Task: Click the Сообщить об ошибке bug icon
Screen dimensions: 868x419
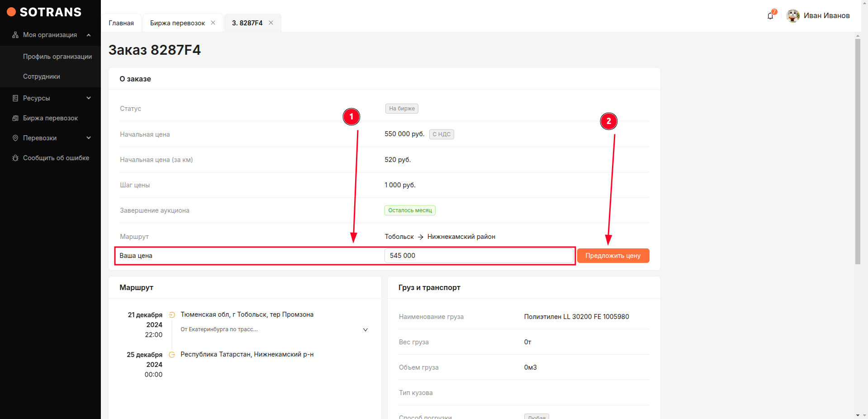Action: pyautogui.click(x=15, y=158)
